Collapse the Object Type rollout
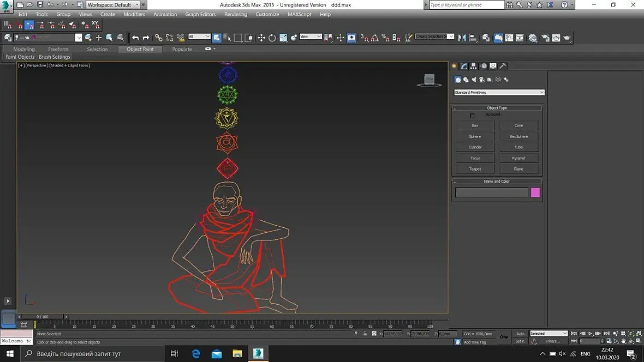Image resolution: width=644 pixels, height=362 pixels. tap(497, 108)
